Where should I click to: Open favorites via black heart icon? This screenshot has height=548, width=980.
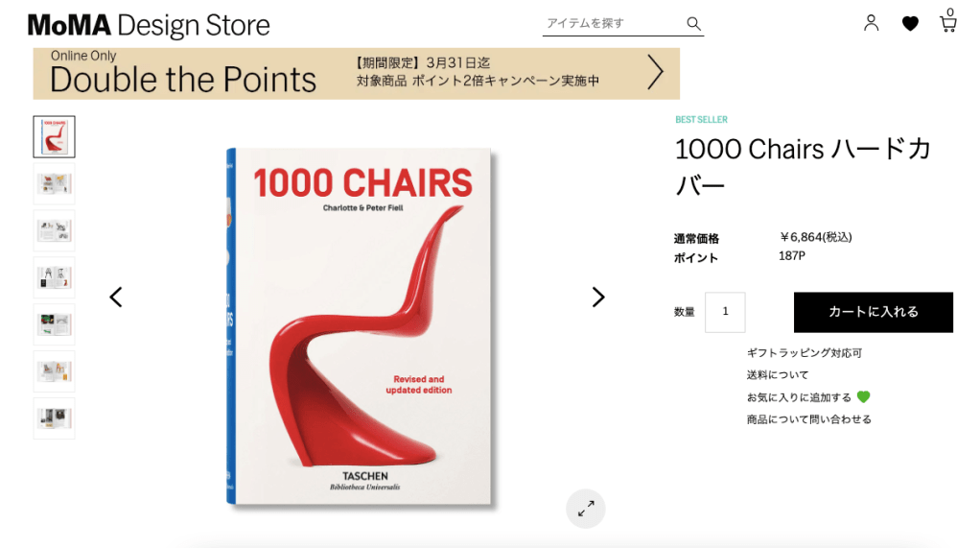(910, 24)
